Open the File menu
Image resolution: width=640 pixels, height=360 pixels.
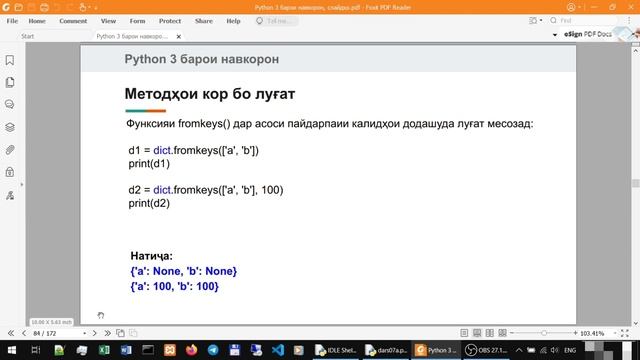[x=12, y=21]
